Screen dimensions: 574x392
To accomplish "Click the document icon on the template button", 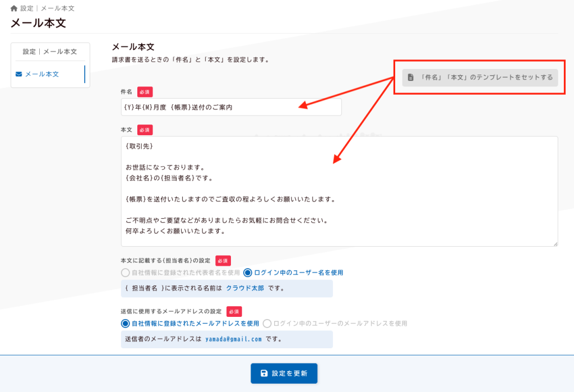I will [x=410, y=77].
